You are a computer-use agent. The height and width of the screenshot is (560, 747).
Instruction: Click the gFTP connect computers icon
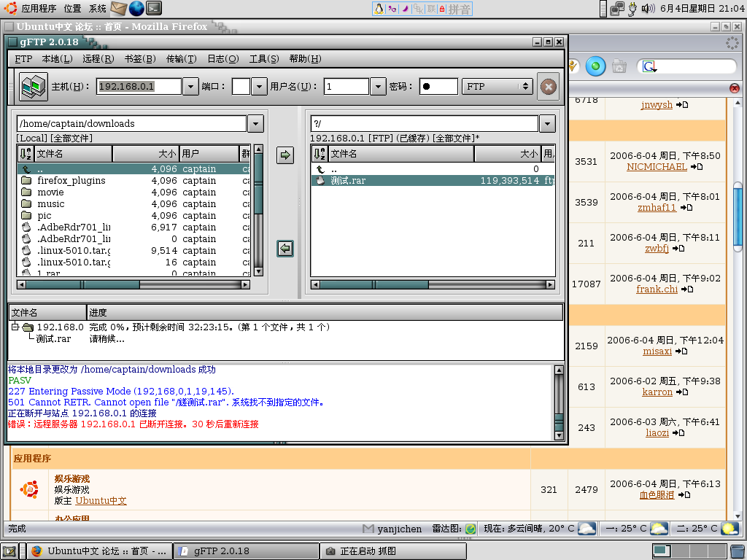point(34,87)
